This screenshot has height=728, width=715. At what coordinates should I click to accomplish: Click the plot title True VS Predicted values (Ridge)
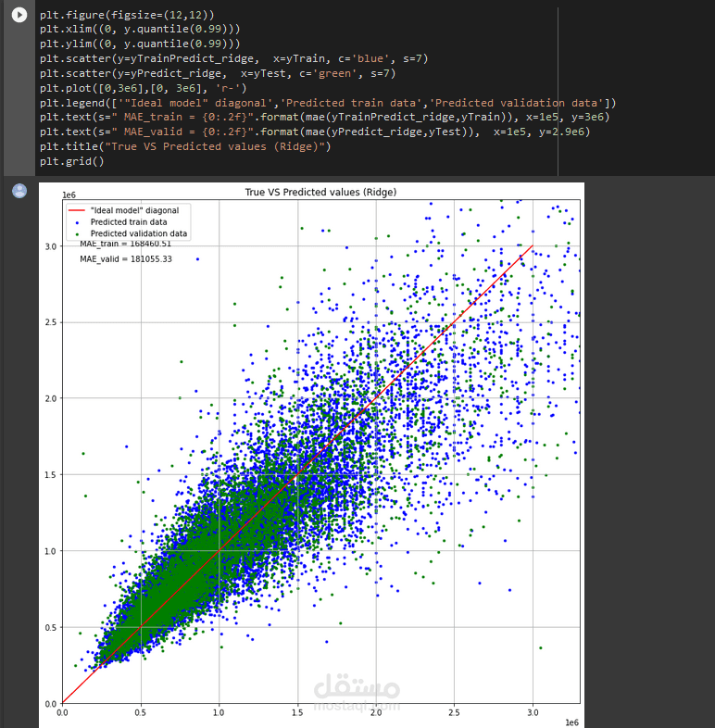pos(320,192)
